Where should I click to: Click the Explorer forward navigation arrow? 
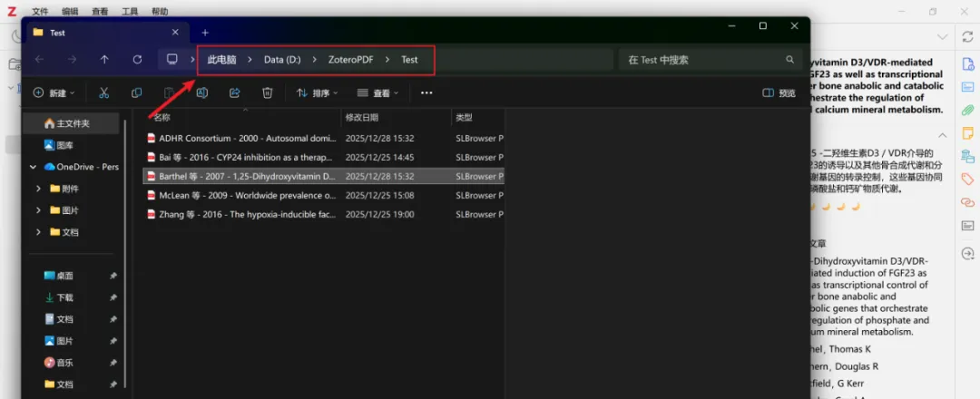click(x=72, y=59)
